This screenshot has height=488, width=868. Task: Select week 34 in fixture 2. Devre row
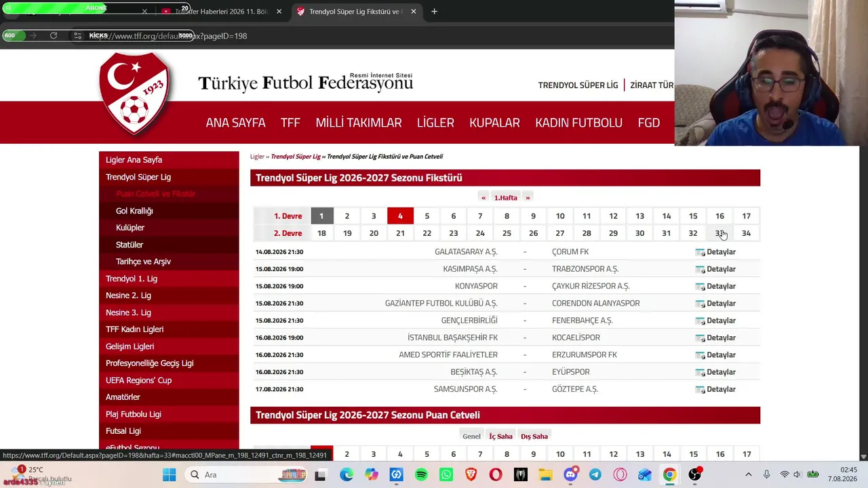(x=746, y=233)
